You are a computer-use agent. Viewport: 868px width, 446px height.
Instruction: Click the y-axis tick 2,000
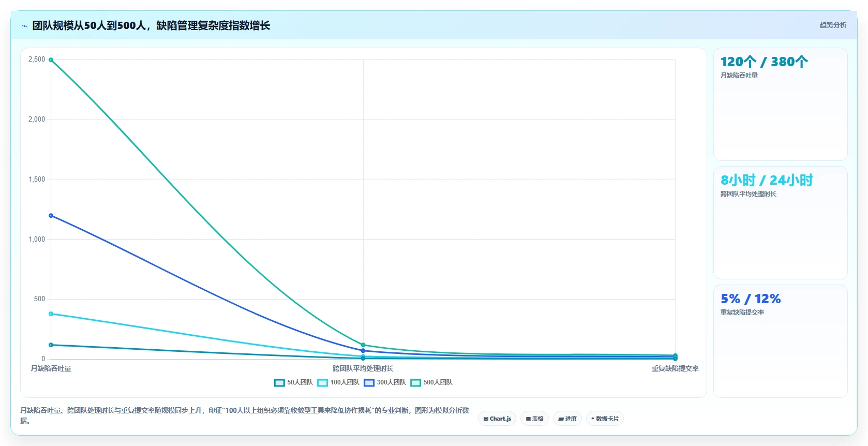[x=37, y=120]
